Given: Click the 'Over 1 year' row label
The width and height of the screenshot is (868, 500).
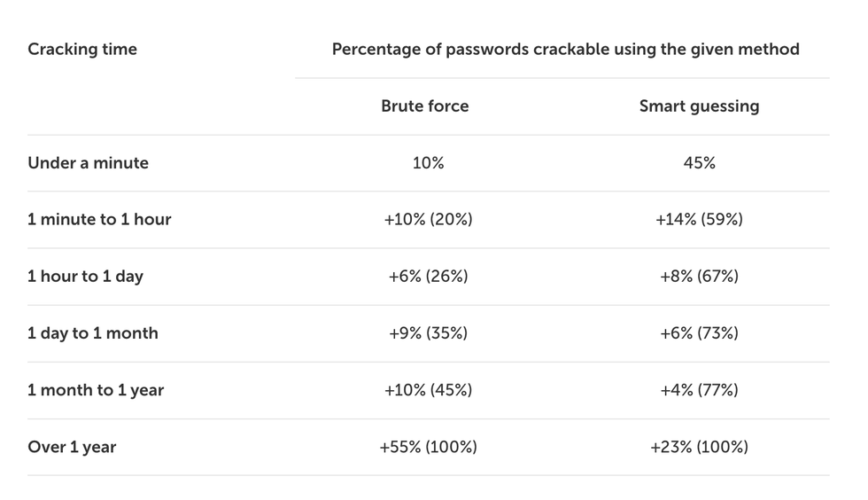Looking at the screenshot, I should point(72,447).
